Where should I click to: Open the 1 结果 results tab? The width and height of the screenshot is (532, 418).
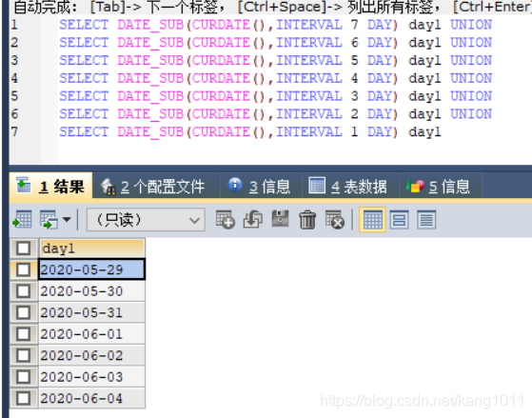(x=50, y=186)
